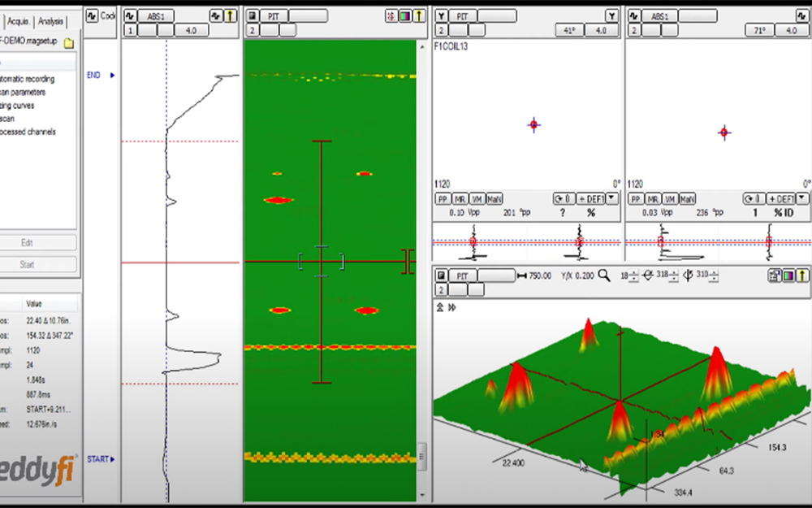Toggle PP measurement in the left Lissajous panel
Viewport: 812px width, 508px height.
click(x=443, y=199)
